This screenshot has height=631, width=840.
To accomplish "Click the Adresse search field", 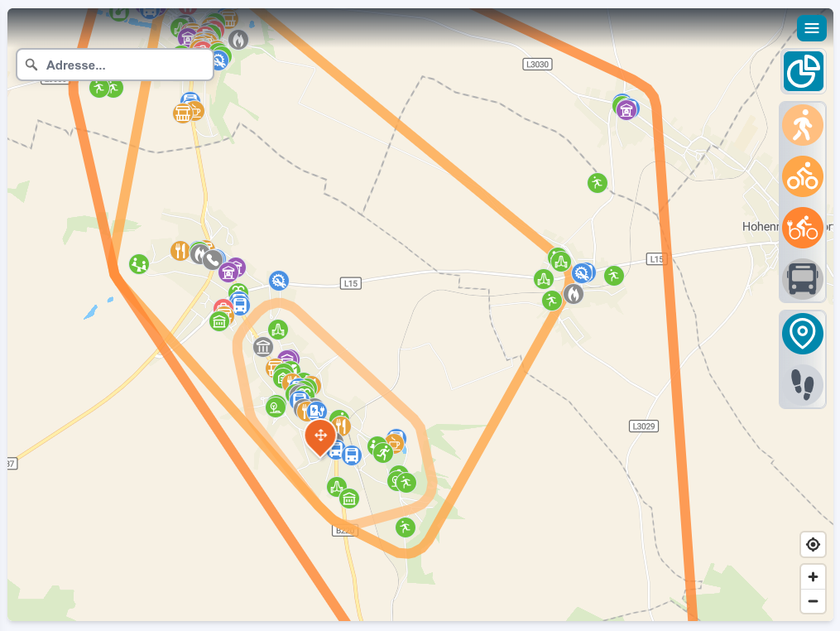I will pyautogui.click(x=124, y=65).
